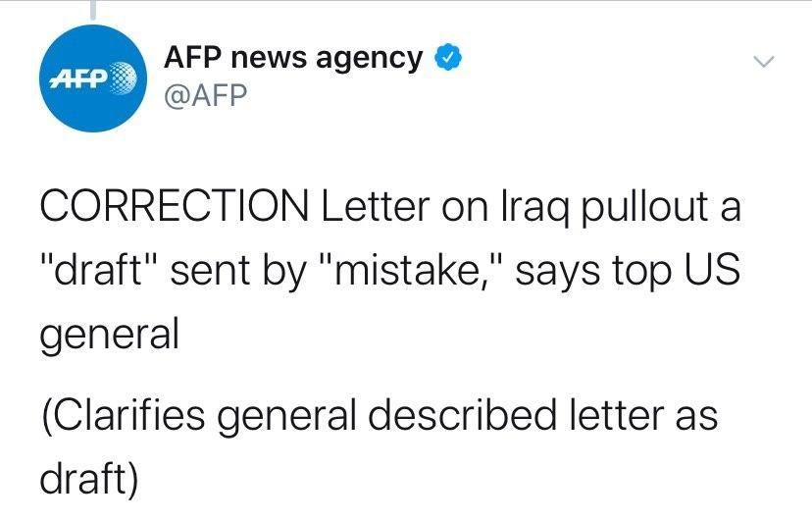Click the blue verified checkmark badge
This screenshot has height=521, width=812.
[447, 58]
